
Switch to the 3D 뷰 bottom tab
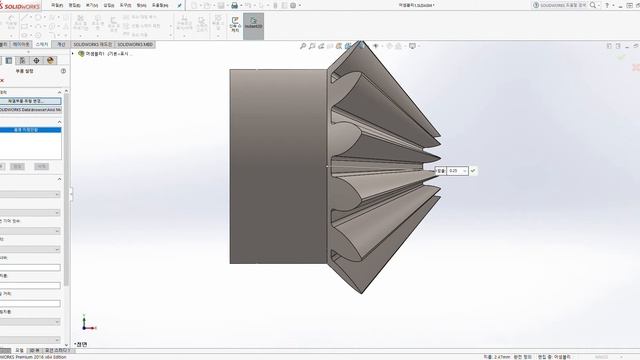click(x=35, y=351)
